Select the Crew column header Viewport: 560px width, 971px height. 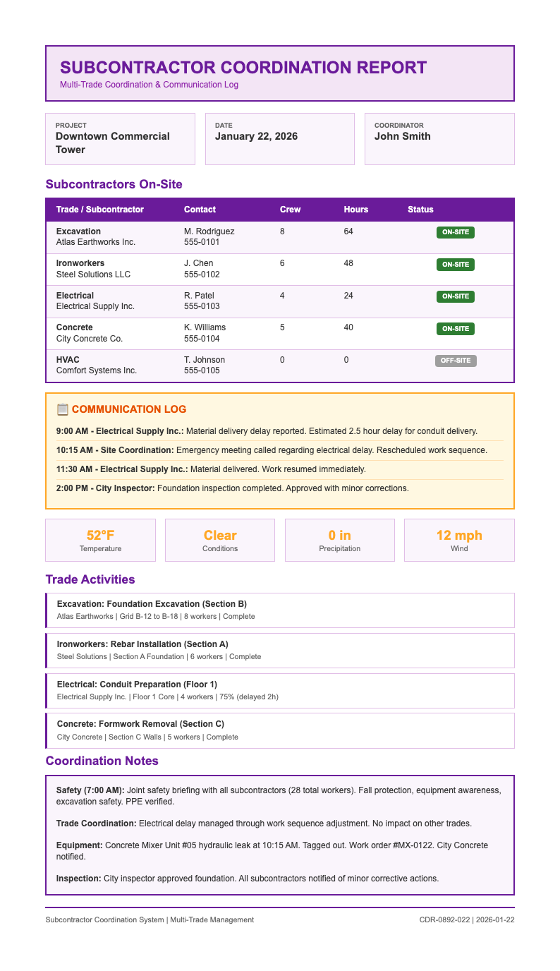(x=290, y=210)
